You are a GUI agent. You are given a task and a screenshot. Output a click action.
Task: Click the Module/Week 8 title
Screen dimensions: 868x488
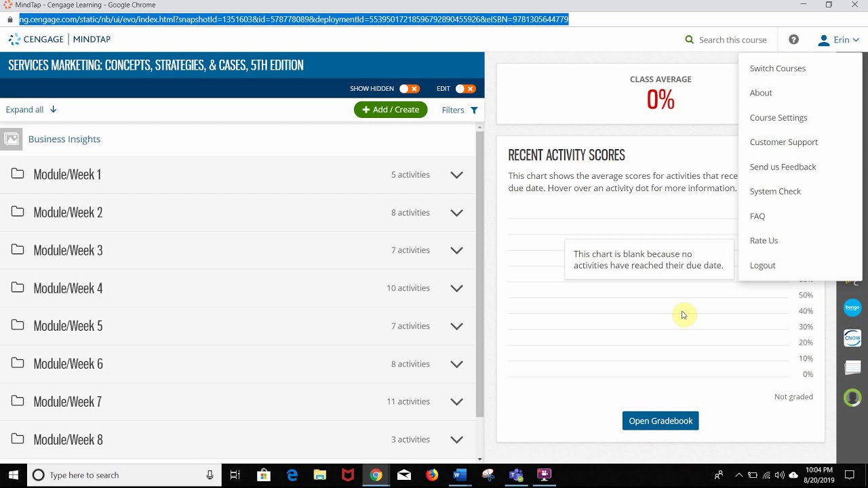68,440
